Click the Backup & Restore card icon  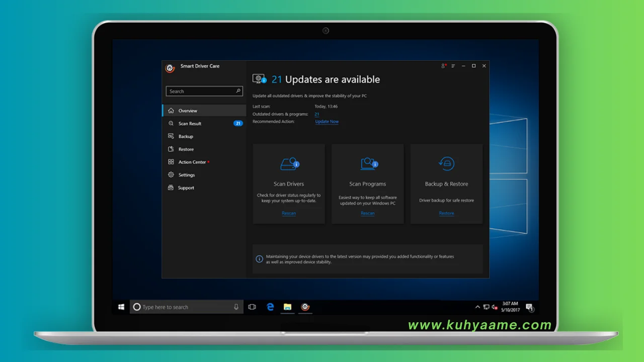446,164
